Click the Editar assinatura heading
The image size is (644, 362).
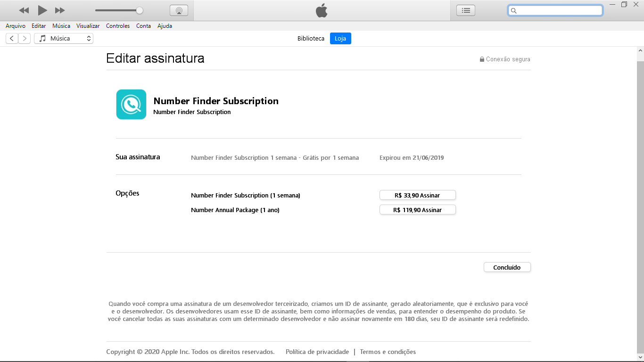pos(155,58)
